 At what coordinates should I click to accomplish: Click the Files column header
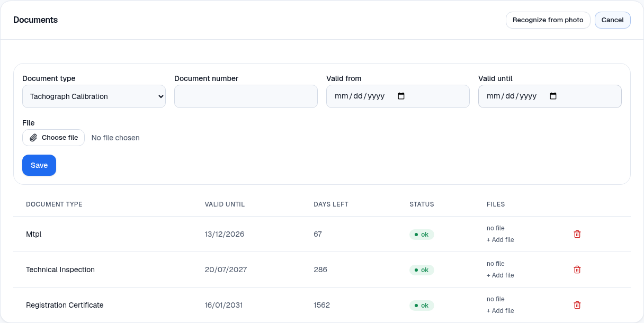pos(496,204)
